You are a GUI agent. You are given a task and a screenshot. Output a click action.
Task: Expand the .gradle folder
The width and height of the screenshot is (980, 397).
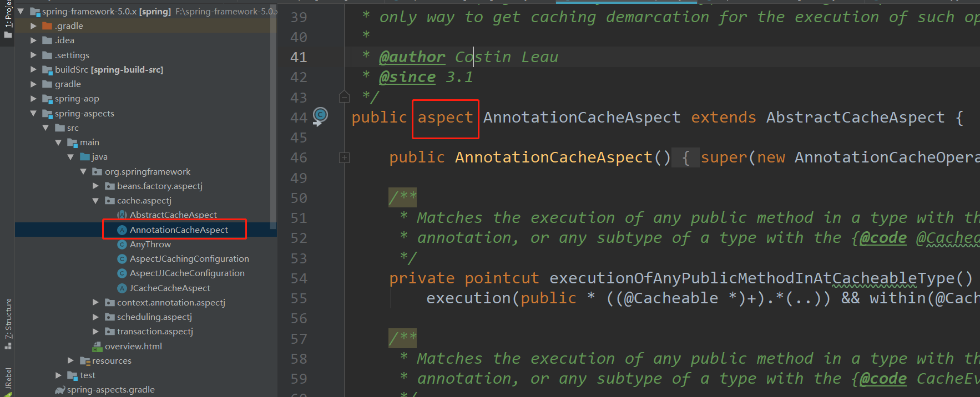pos(33,26)
